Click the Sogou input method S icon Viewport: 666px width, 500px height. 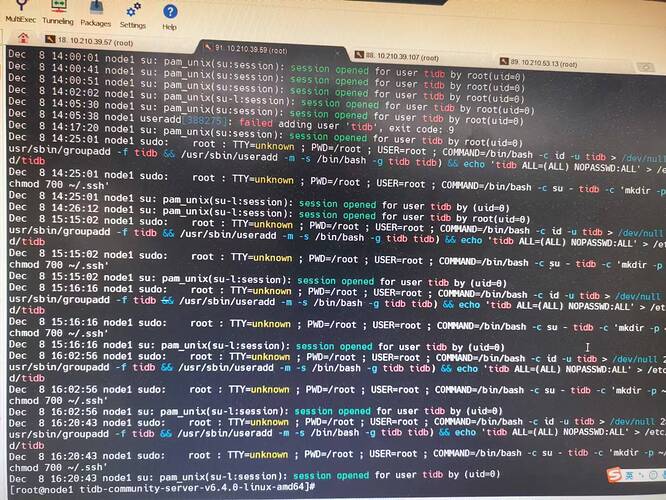coord(614,475)
